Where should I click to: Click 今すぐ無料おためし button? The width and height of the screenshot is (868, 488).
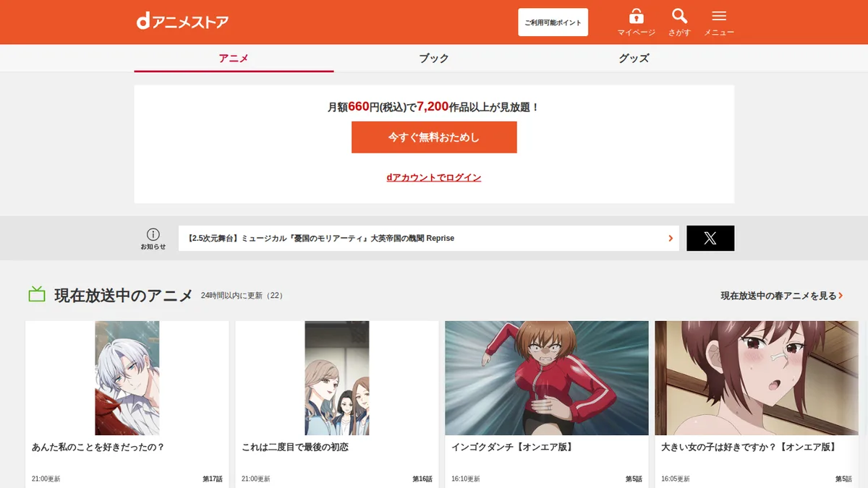click(434, 137)
